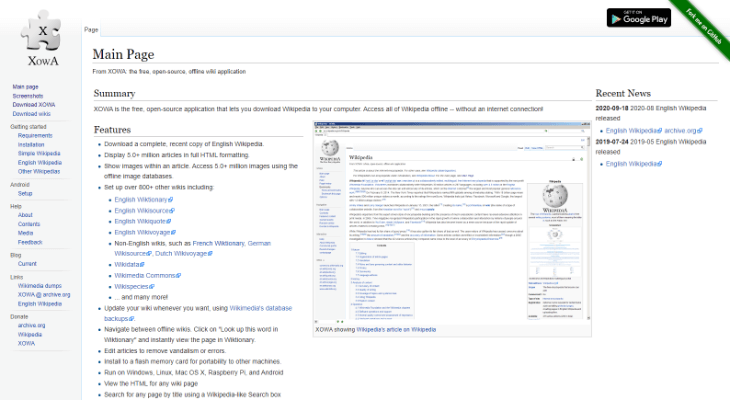Screen dimensions: 730x400
Task: Open Wikipedia's article on Wikipedia caption link
Action: pyautogui.click(x=396, y=330)
